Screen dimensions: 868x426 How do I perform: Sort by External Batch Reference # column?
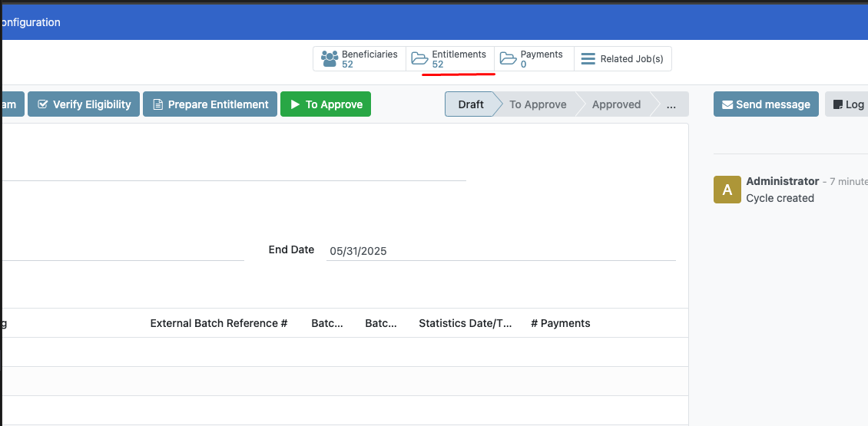[x=218, y=323]
